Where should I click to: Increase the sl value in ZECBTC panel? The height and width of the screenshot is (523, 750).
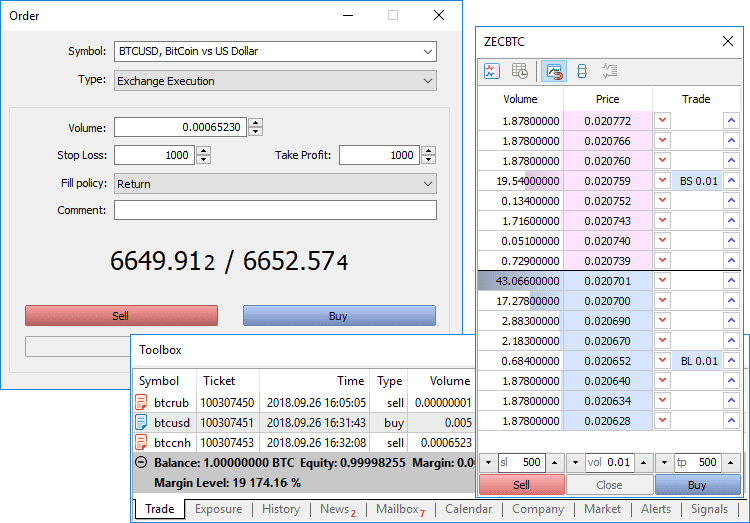[554, 463]
